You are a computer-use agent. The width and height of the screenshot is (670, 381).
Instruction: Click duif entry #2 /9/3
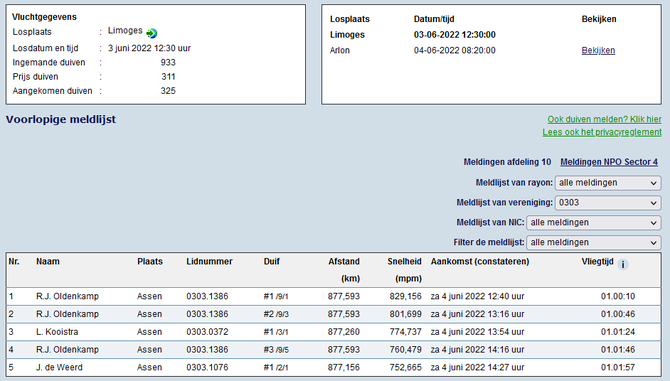point(276,314)
